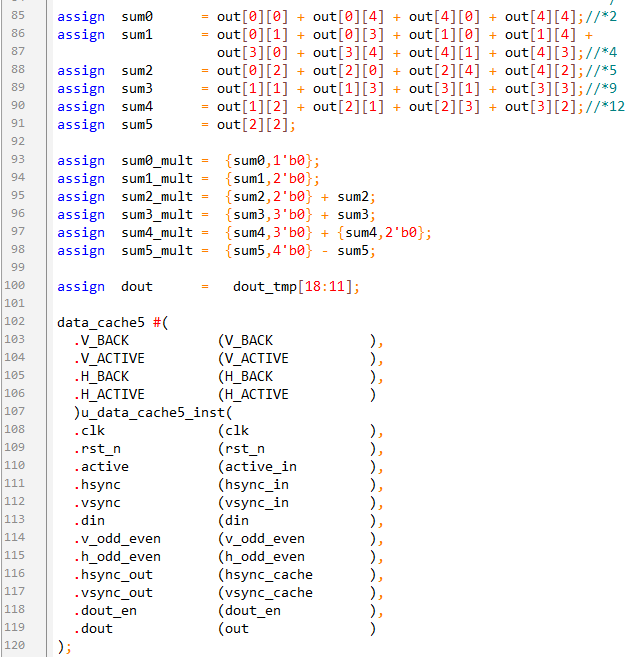Viewport: 638px width, 657px height.
Task: Click 'sum5_mult' on line 98
Action: click(x=157, y=251)
